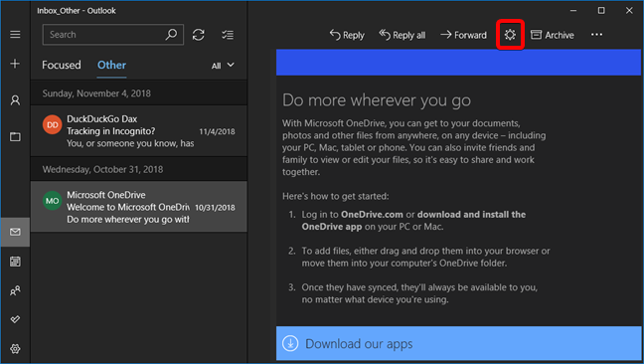
Task: Click 'download and install the OneDrive app' link
Action: pos(413,221)
